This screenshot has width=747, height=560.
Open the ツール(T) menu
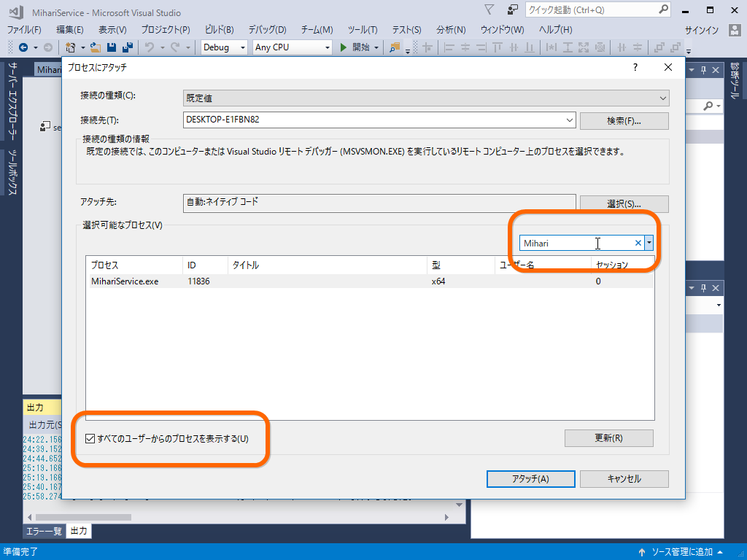(363, 29)
